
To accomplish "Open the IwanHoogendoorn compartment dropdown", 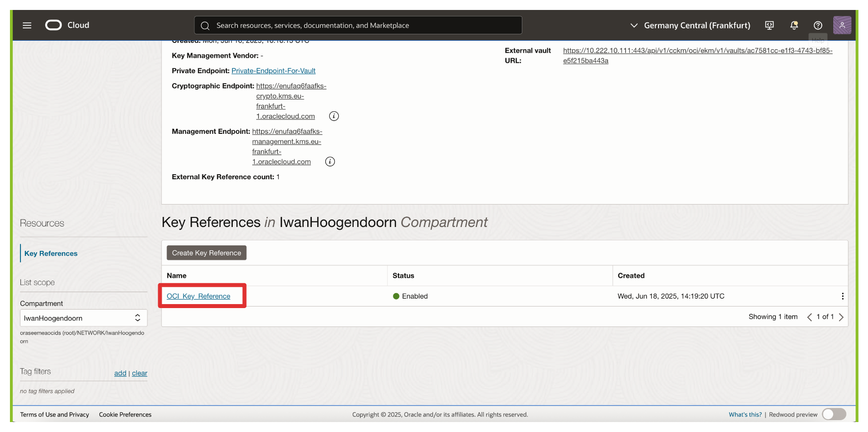I will coord(84,318).
